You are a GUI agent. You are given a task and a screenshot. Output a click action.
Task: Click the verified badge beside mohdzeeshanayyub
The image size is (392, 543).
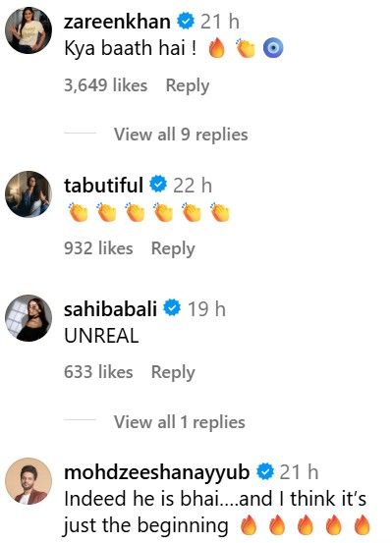265,471
